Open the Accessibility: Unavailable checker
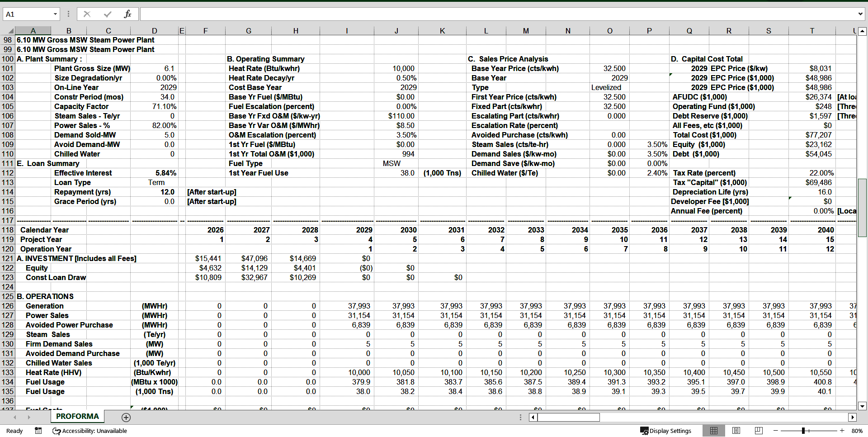The width and height of the screenshot is (868, 437). (x=90, y=431)
